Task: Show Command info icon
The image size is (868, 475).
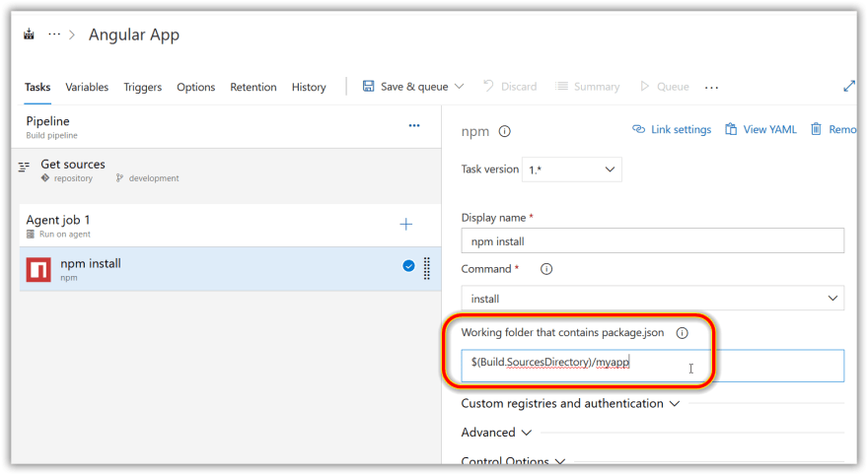Action: 546,269
